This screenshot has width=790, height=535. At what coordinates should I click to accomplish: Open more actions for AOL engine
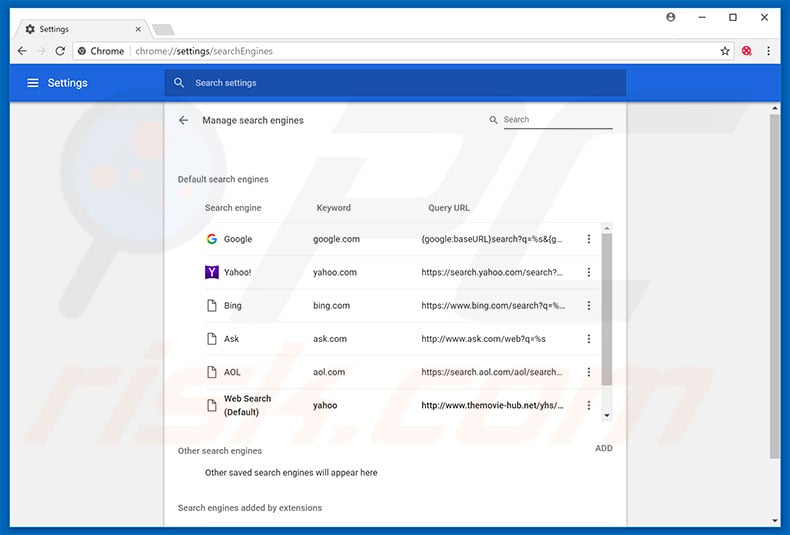[588, 372]
